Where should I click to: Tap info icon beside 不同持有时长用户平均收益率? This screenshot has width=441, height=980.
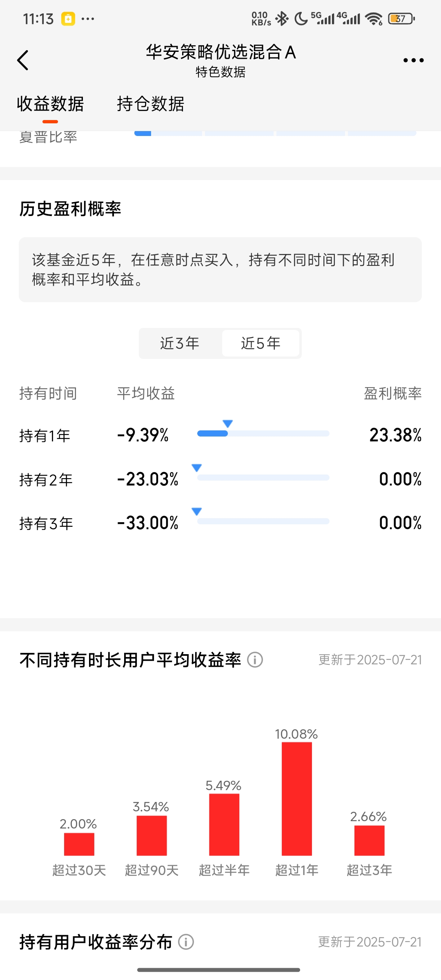click(255, 660)
